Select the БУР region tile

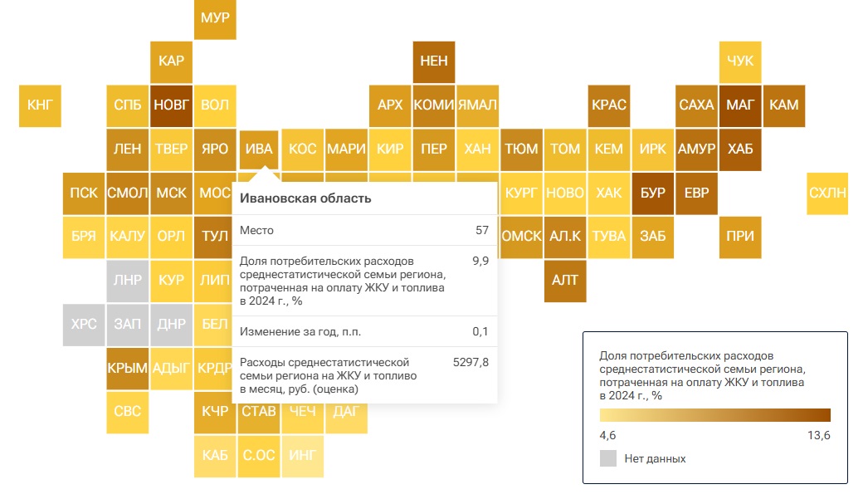653,193
